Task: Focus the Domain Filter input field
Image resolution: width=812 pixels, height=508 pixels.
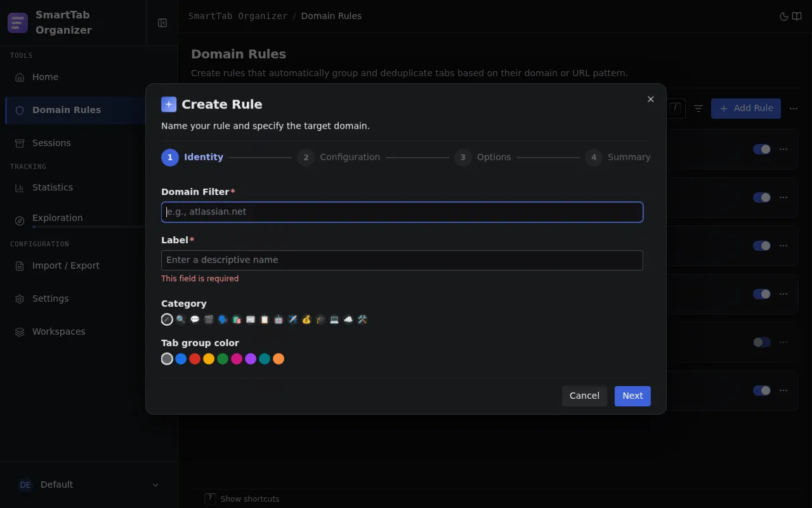Action: click(402, 212)
